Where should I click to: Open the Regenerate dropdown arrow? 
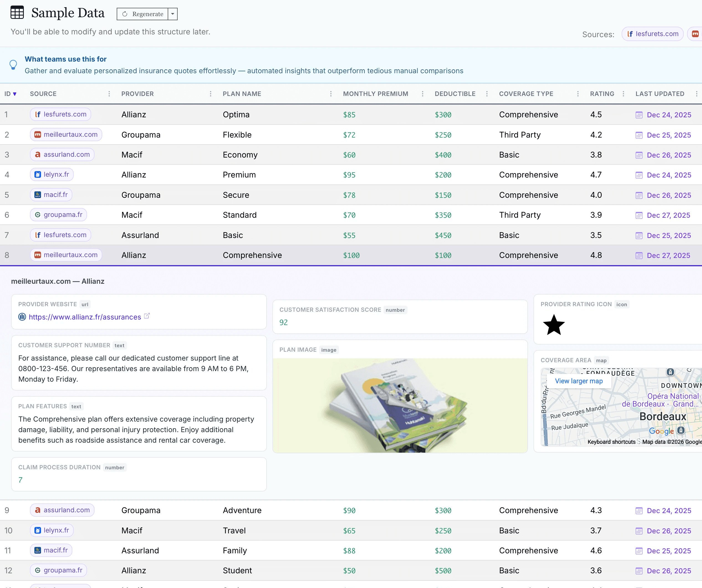click(172, 14)
